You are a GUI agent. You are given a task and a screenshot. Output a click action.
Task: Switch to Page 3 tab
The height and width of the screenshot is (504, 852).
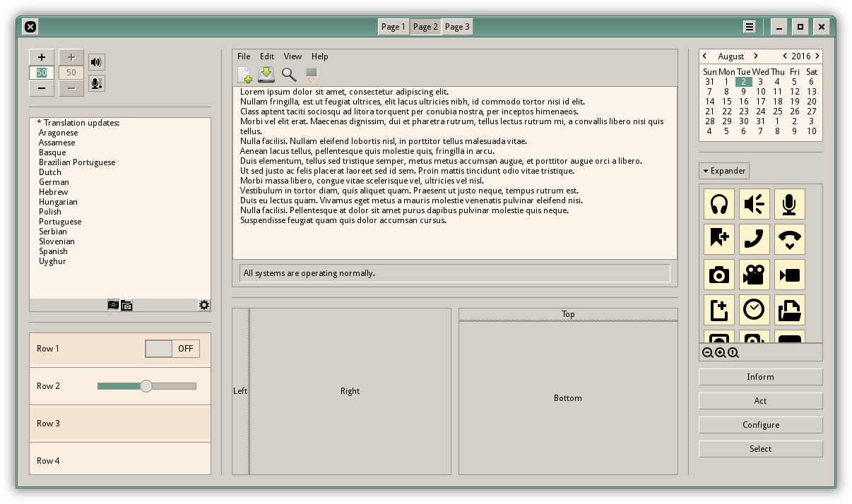coord(457,27)
